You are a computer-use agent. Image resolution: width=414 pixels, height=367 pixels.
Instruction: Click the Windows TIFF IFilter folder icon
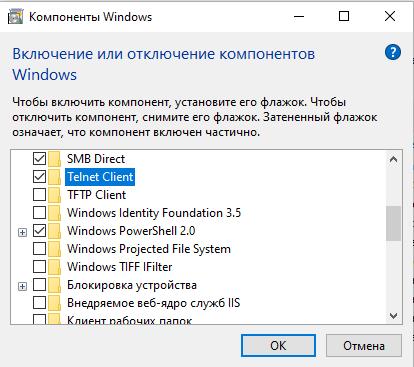54,267
